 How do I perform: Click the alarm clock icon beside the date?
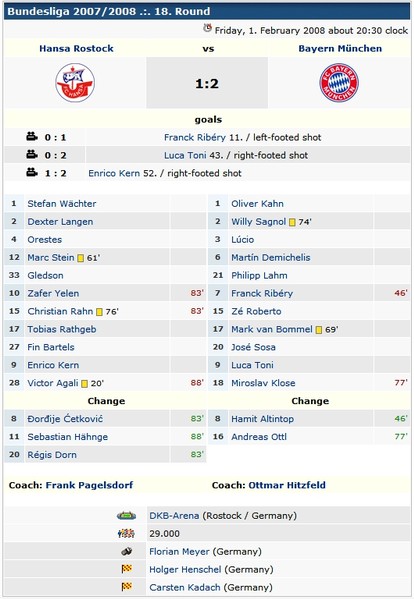click(207, 28)
